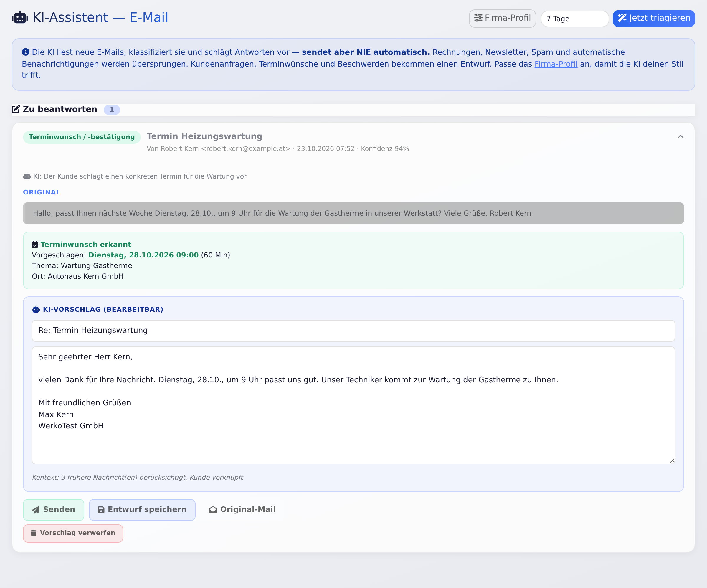This screenshot has width=707, height=588.
Task: Click the calendar icon by Terminwunsch erkannt
Action: pos(35,245)
